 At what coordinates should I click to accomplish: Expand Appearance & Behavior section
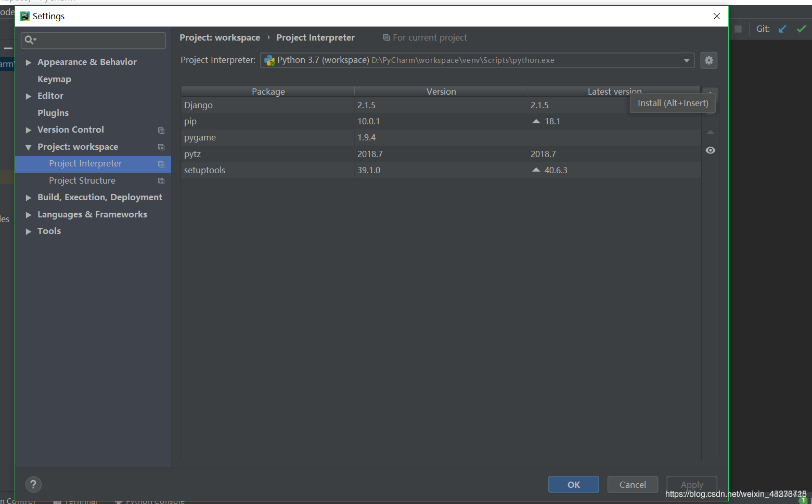[x=29, y=62]
